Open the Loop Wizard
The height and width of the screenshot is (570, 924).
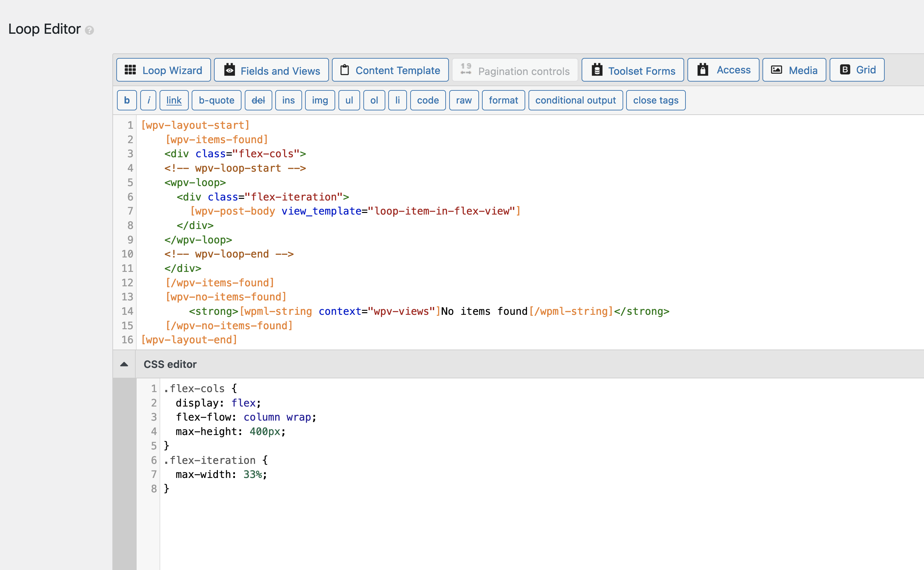click(x=164, y=70)
